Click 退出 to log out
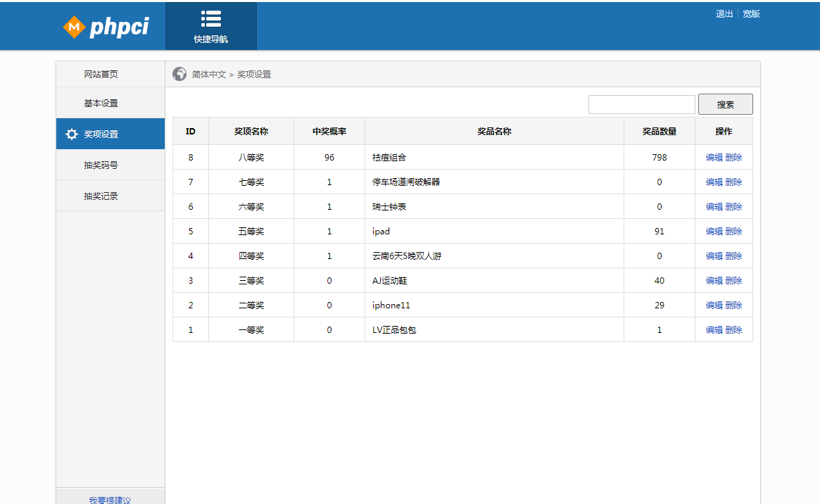The height and width of the screenshot is (504, 820). point(725,13)
